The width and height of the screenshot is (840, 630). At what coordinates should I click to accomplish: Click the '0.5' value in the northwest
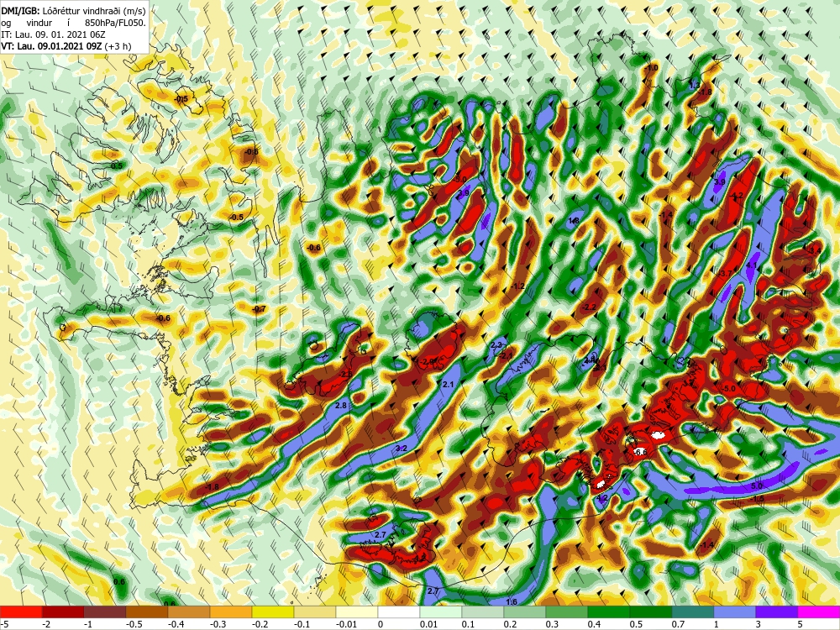pos(116,166)
